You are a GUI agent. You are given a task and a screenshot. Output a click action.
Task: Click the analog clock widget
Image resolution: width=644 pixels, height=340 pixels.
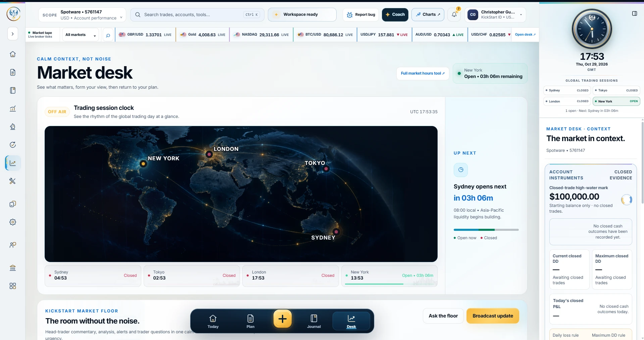point(592,29)
